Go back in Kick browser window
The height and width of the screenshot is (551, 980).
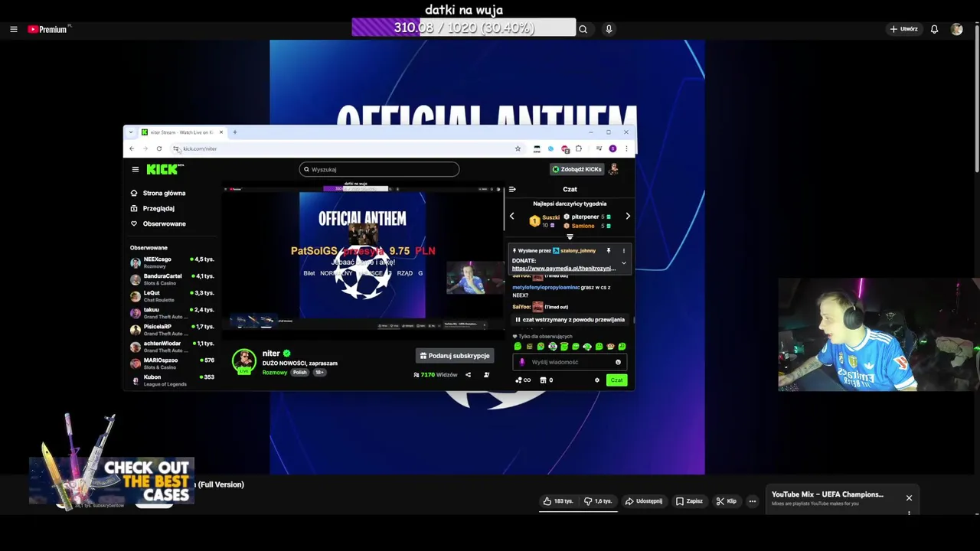[132, 148]
